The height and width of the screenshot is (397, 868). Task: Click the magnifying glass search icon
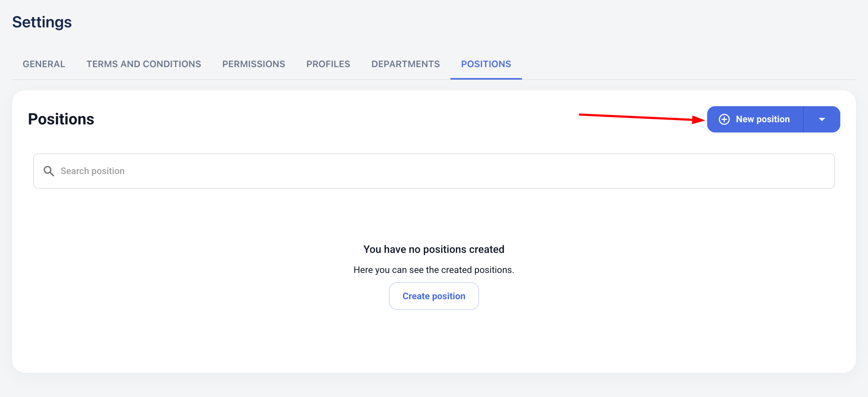point(49,171)
